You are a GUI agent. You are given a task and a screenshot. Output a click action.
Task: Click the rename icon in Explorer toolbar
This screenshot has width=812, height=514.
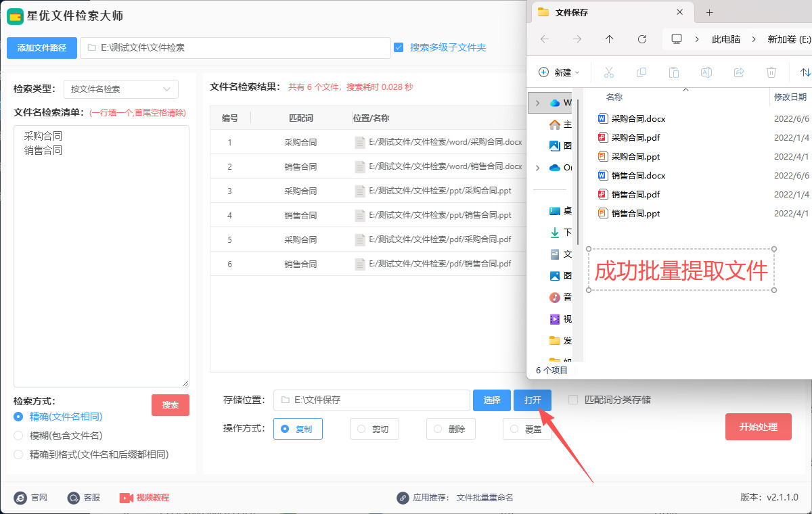pyautogui.click(x=706, y=72)
